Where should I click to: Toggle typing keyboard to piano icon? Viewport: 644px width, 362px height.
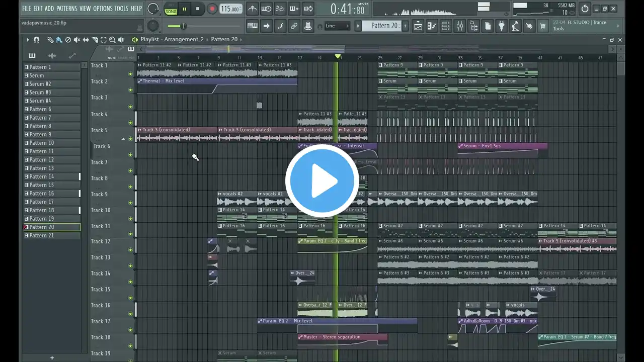(x=253, y=26)
